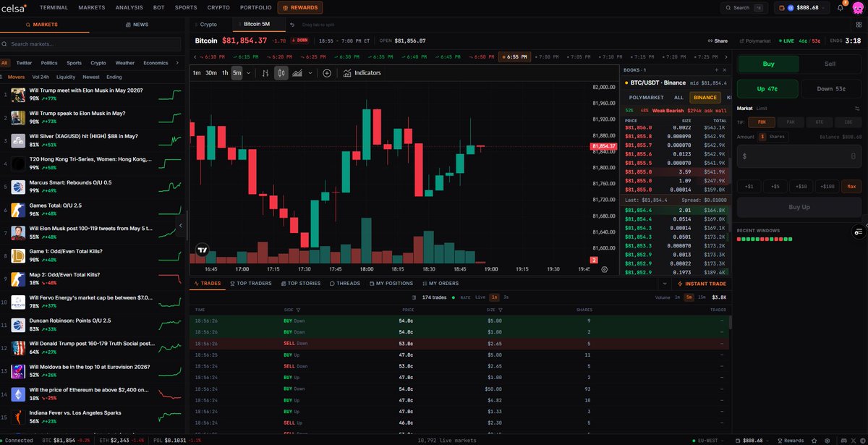Set trade rate to 1s

click(494, 297)
